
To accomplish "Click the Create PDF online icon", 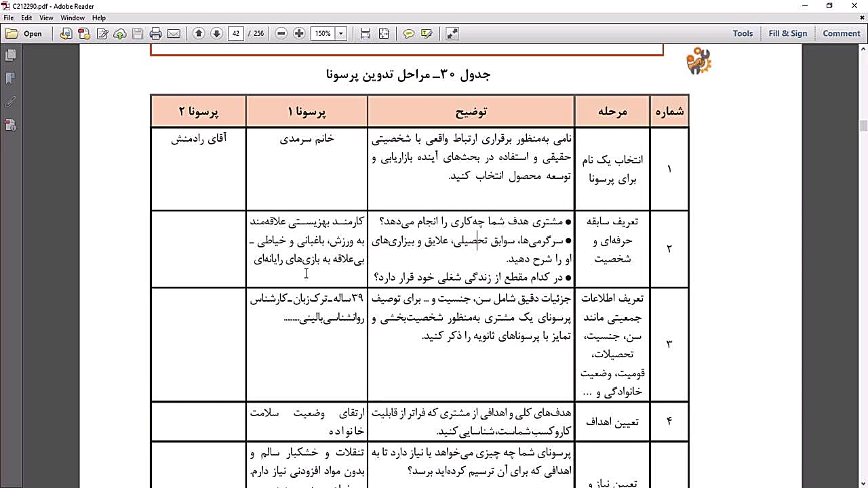I will 84,33.
